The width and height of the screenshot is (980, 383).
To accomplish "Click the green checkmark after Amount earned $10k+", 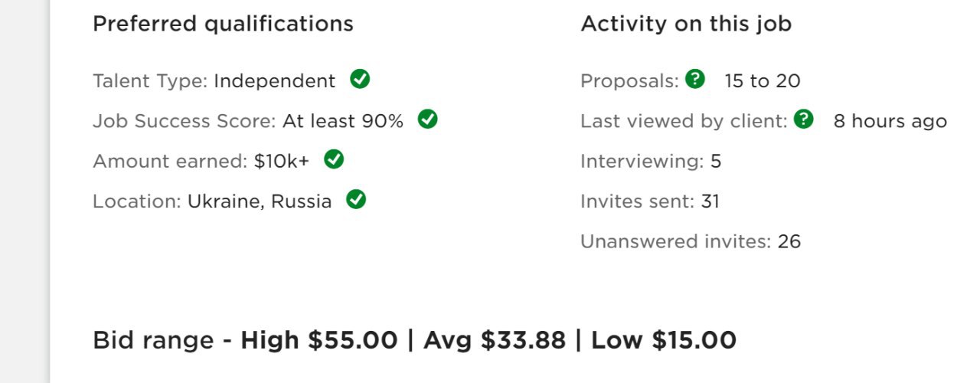I will 334,159.
